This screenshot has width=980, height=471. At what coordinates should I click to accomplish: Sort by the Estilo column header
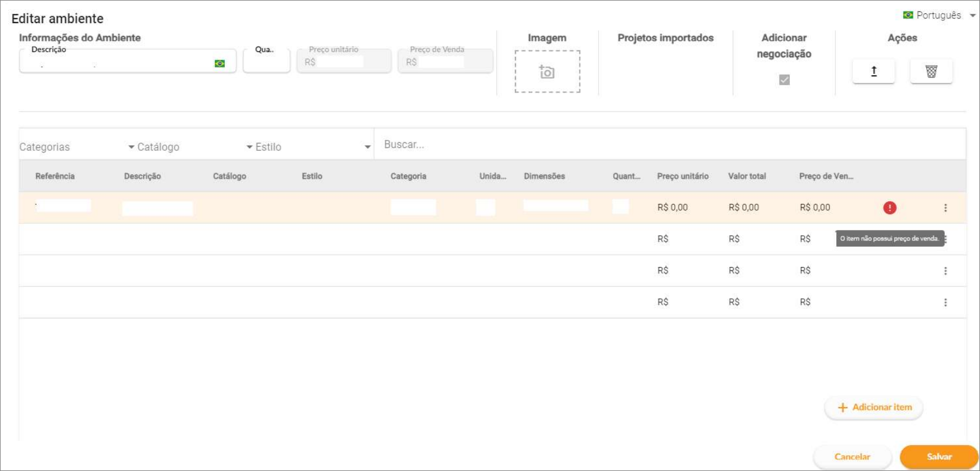(x=312, y=176)
